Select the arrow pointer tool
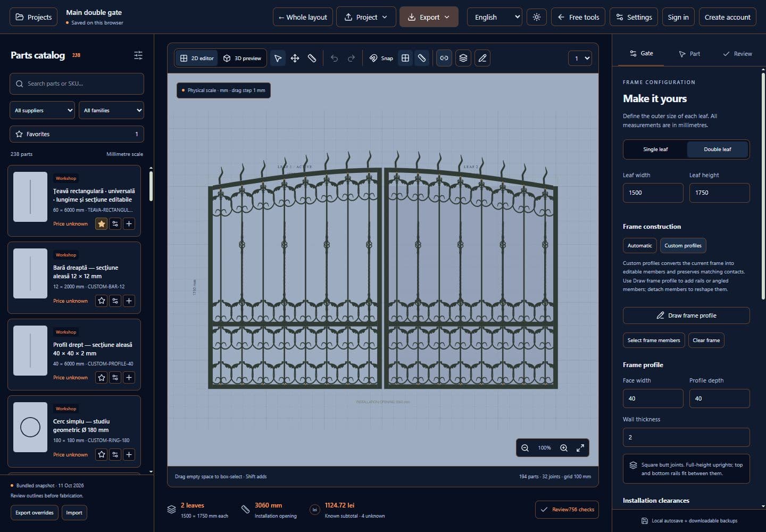 click(x=278, y=58)
